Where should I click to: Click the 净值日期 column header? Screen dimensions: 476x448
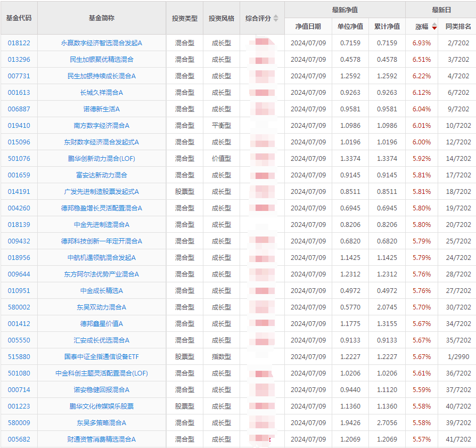pyautogui.click(x=308, y=27)
